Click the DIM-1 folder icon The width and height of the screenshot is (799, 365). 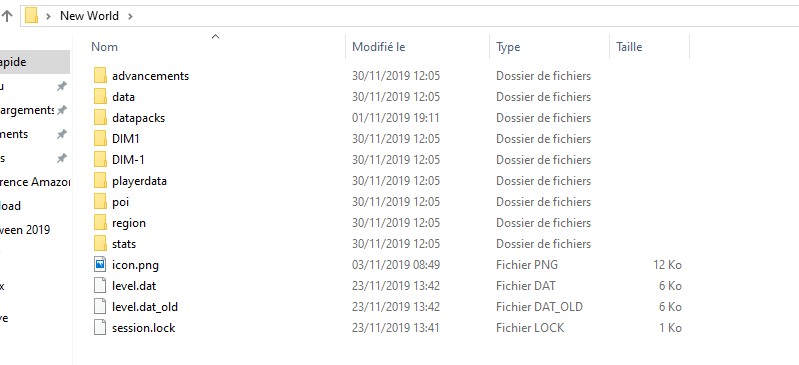[100, 160]
